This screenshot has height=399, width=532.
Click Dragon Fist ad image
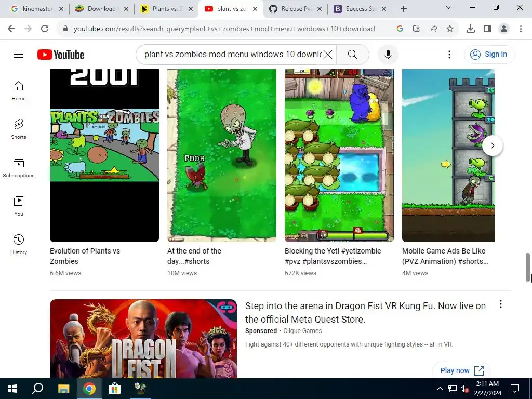pos(143,339)
